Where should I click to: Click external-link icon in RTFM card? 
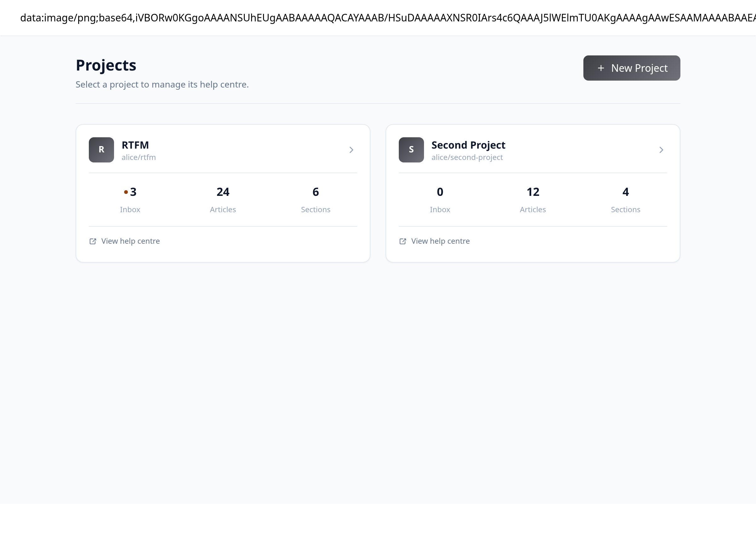click(x=93, y=241)
